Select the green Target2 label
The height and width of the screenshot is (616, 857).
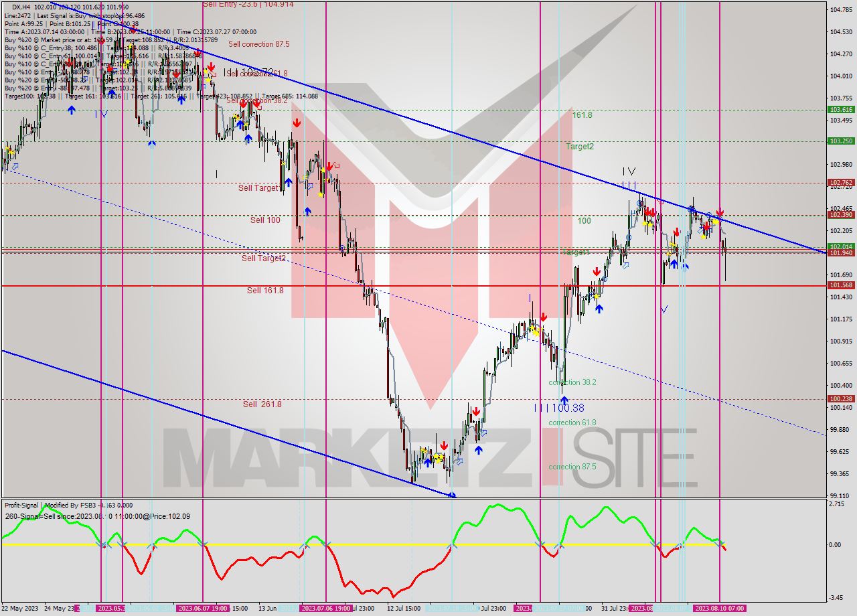click(579, 146)
